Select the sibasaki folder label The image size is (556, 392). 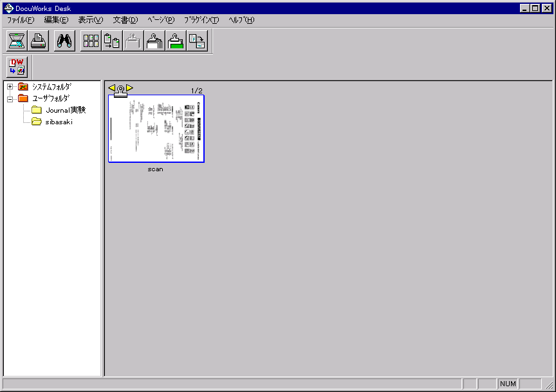point(59,122)
